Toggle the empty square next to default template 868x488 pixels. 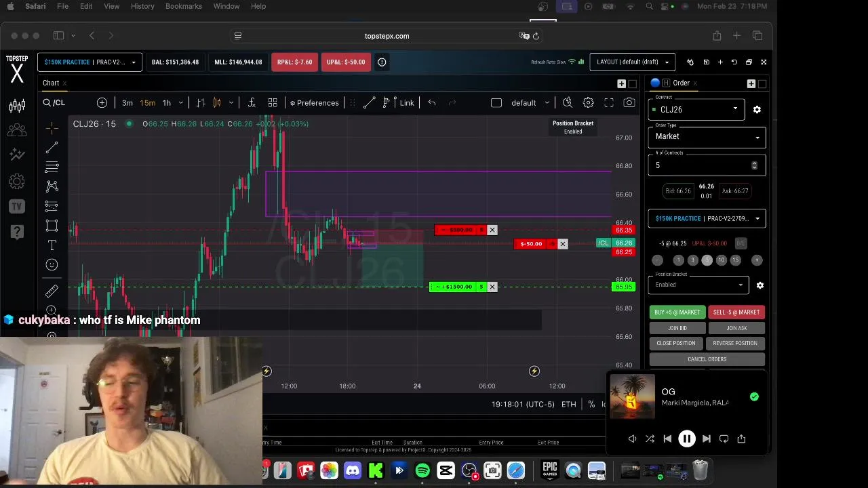click(x=496, y=103)
